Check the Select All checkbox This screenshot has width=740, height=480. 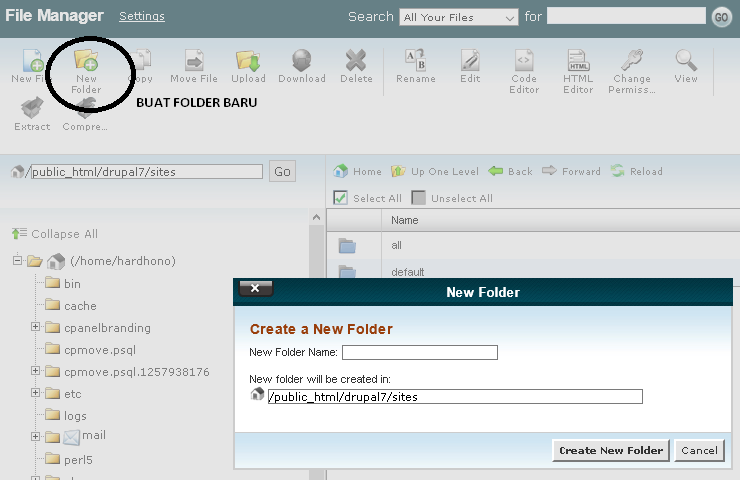341,198
